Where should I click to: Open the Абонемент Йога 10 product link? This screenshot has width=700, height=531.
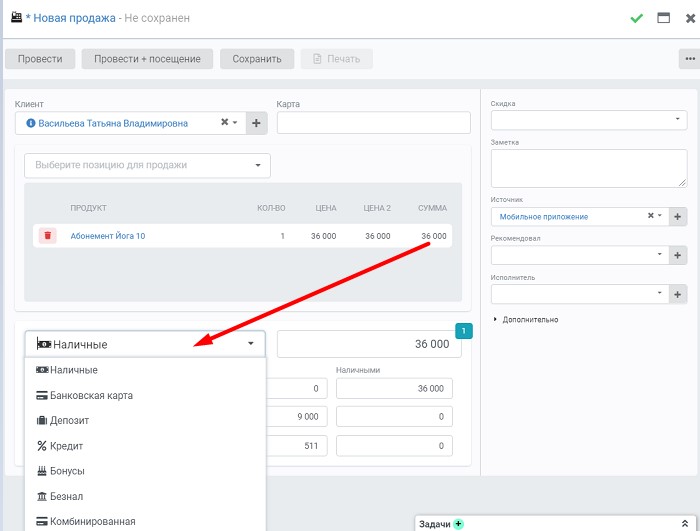(108, 236)
